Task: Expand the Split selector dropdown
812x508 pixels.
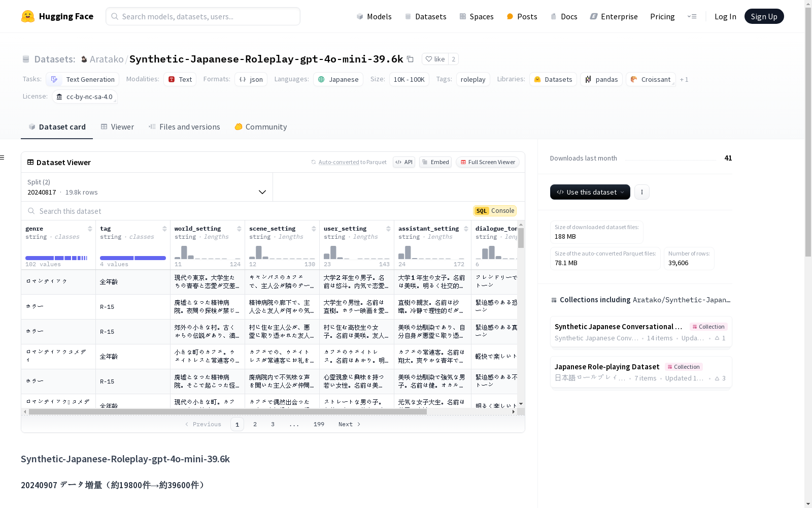Action: tap(147, 187)
